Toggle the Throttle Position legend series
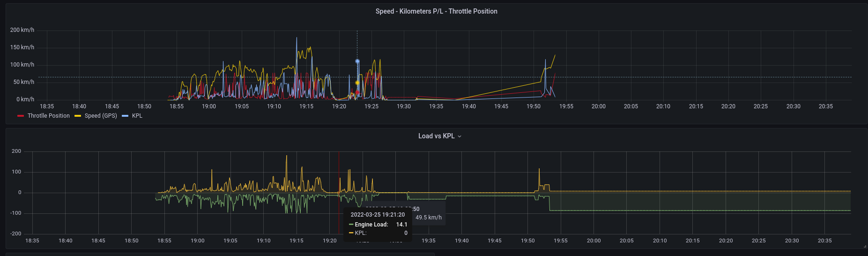Image resolution: width=868 pixels, height=256 pixels. 48,116
